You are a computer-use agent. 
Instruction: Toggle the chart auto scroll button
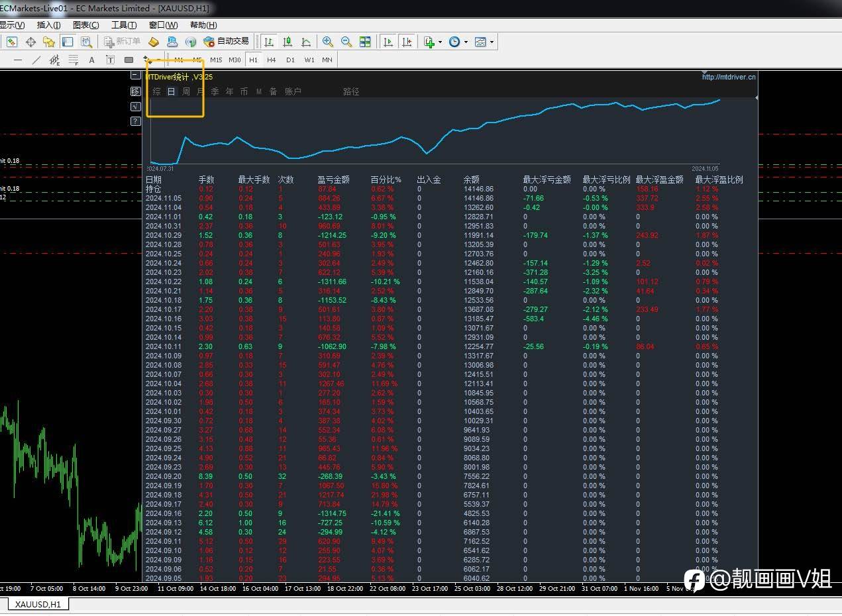[x=388, y=42]
